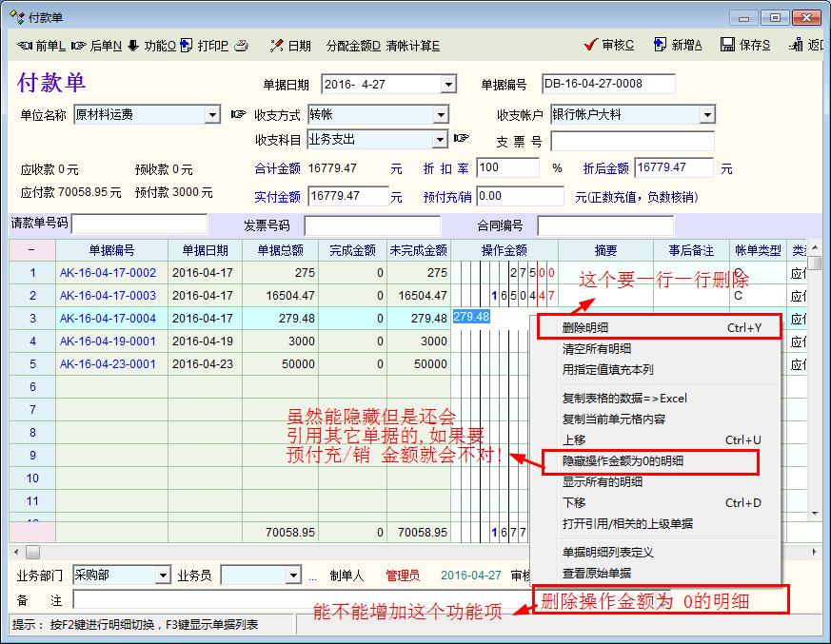Click the 新增 new document icon
831x644 pixels.
(x=660, y=46)
